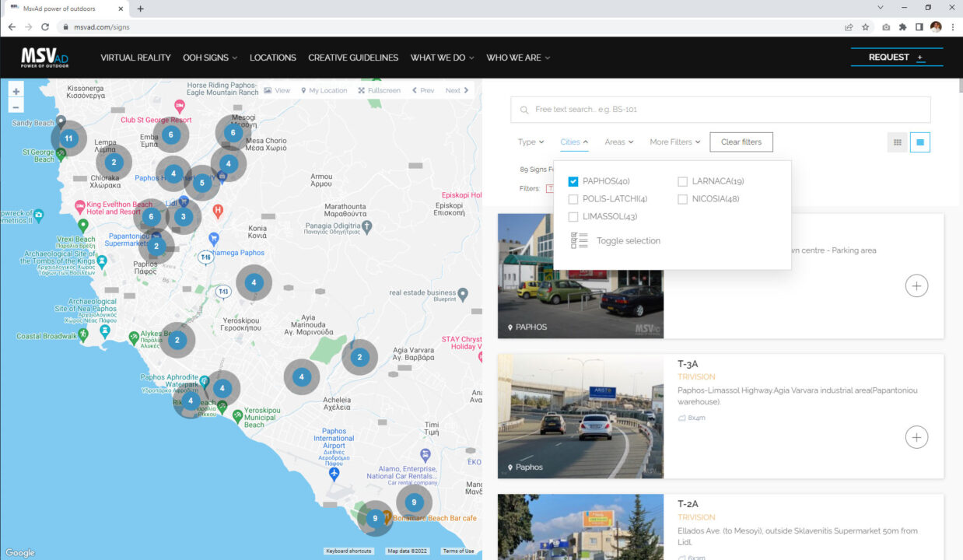The height and width of the screenshot is (560, 963).
Task: Open the T-13 map marker
Action: 223,292
